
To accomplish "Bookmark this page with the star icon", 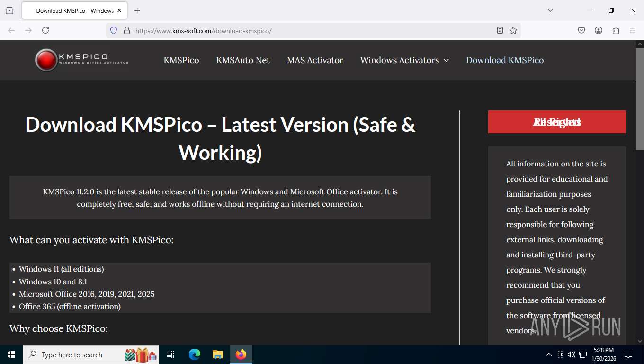I will [513, 30].
